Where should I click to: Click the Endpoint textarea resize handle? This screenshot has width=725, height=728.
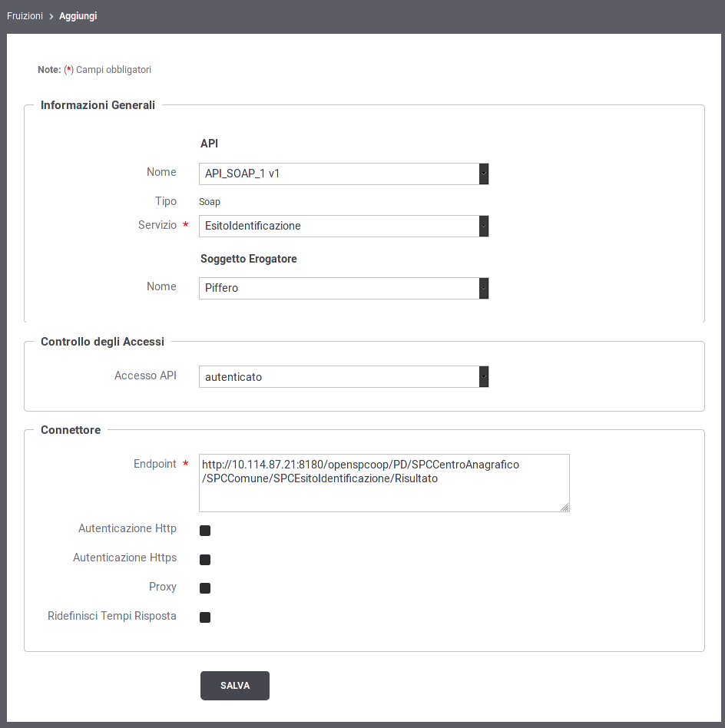click(x=564, y=507)
